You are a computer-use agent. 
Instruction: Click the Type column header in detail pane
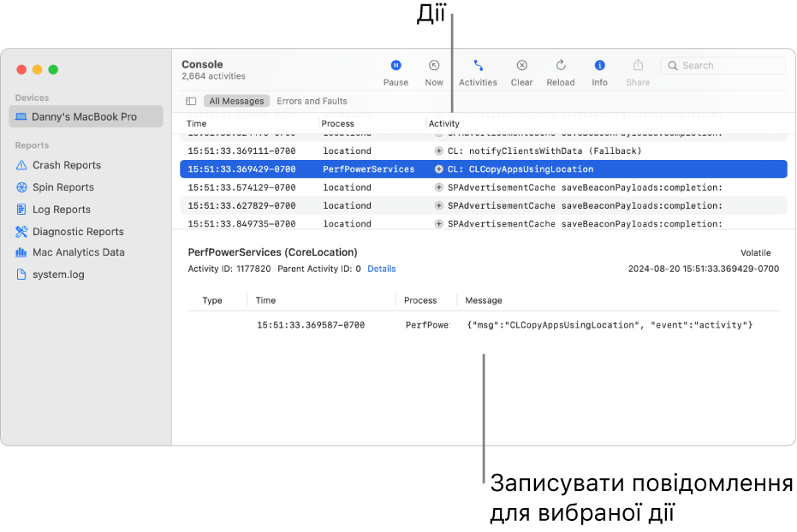point(212,300)
